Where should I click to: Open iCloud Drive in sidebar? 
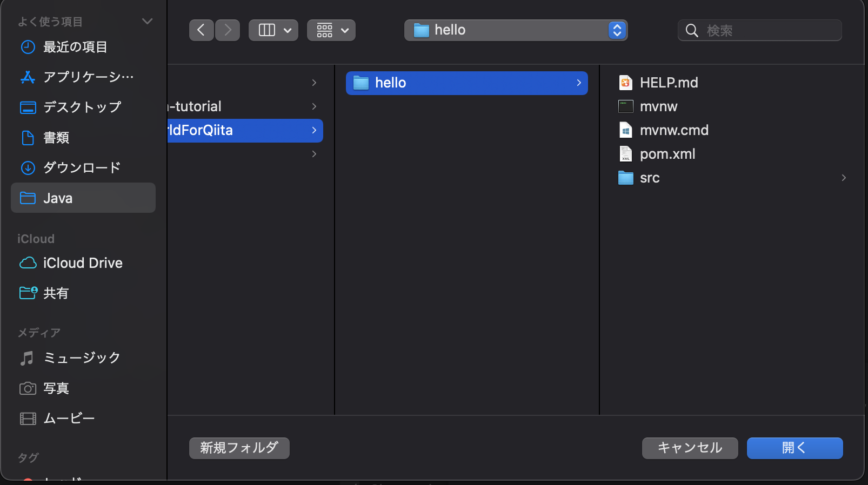point(83,263)
